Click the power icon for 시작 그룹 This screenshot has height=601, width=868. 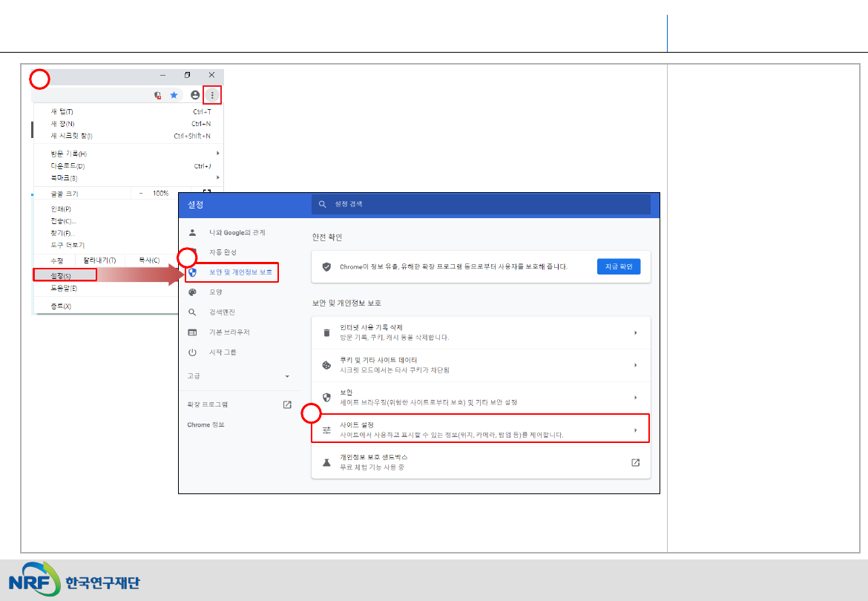(192, 352)
